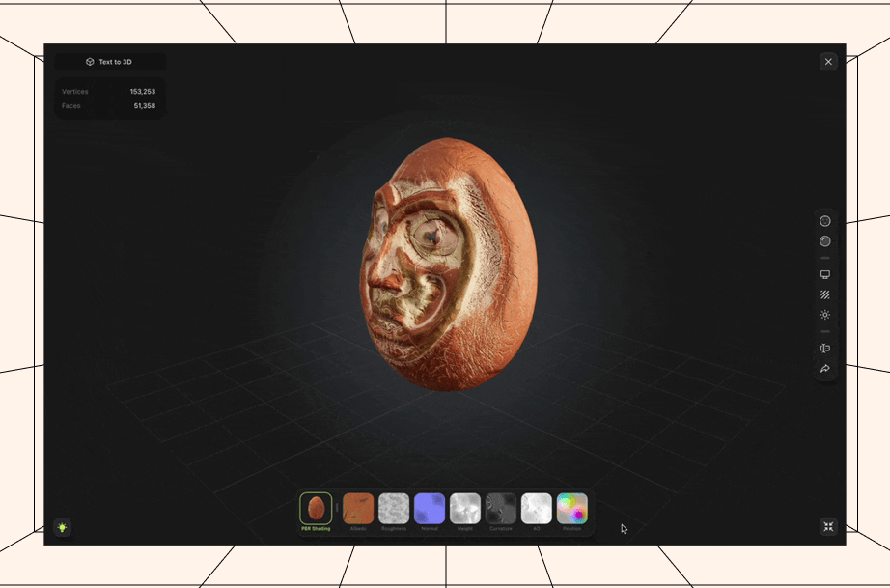Toggle the sun lighting icon
This screenshot has height=588, width=890.
click(x=825, y=315)
